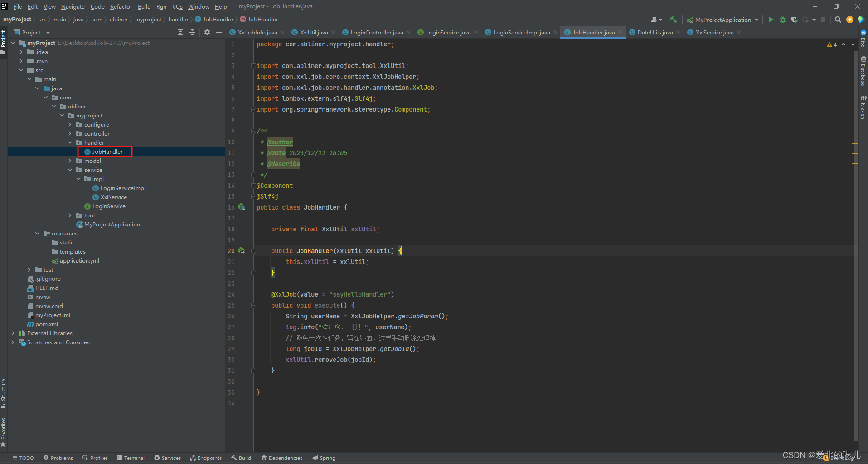The height and width of the screenshot is (464, 868).
Task: Collapse the service folder
Action: [70, 170]
